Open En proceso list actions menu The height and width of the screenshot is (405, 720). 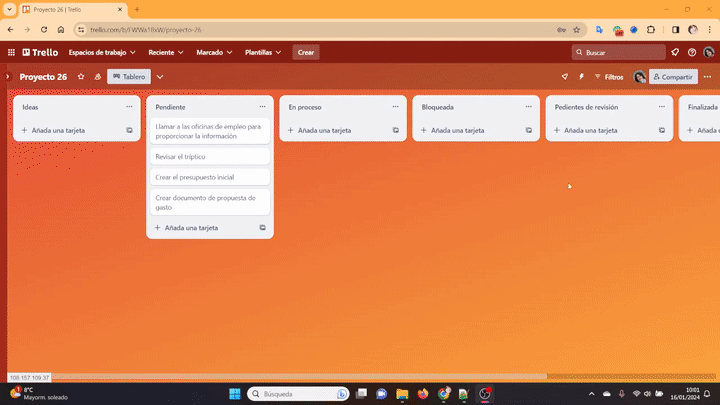point(395,107)
